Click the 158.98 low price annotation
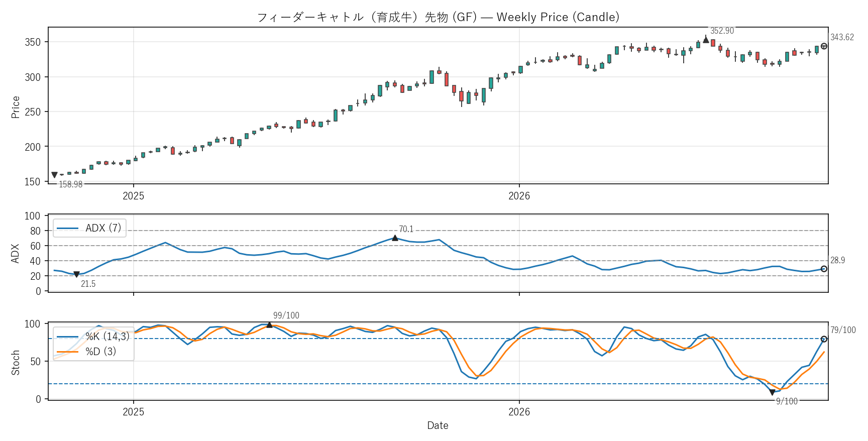868x441 pixels. coord(71,184)
